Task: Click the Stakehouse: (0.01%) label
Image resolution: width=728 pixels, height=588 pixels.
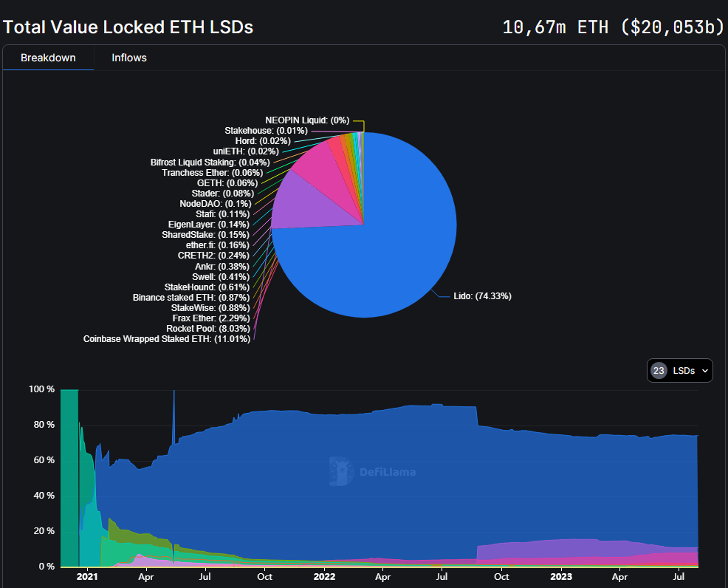Action: click(x=266, y=131)
